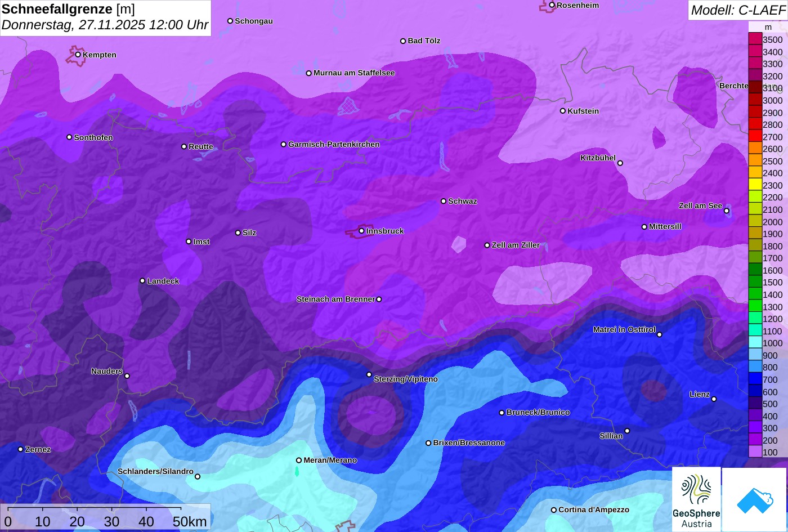The height and width of the screenshot is (532, 788).
Task: Click the Schongau marker dot
Action: (x=230, y=21)
